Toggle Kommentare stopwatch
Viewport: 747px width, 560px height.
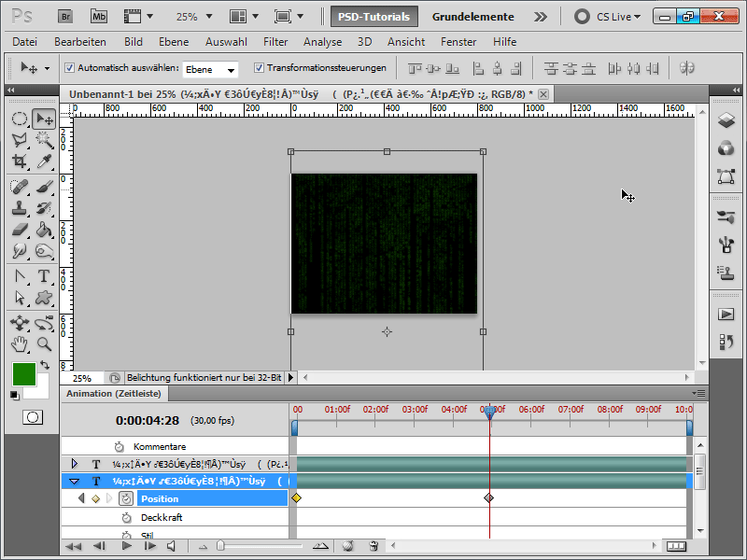[120, 447]
